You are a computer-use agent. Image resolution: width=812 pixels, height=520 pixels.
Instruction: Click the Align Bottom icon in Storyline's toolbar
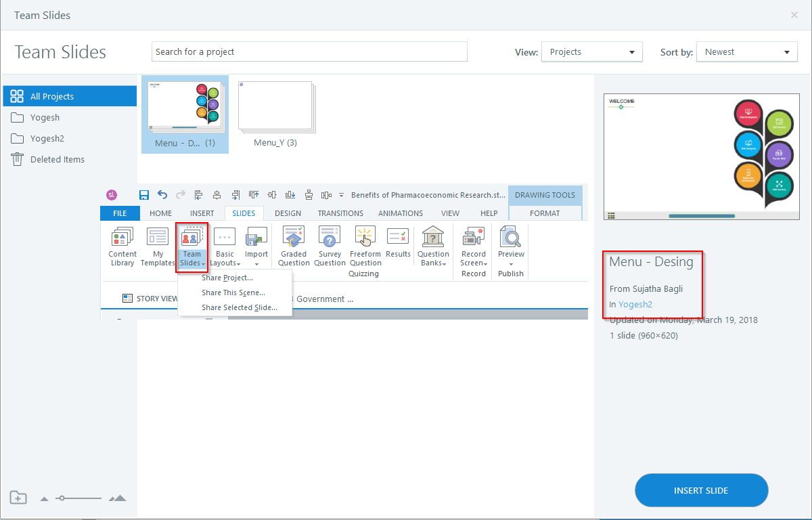(290, 195)
